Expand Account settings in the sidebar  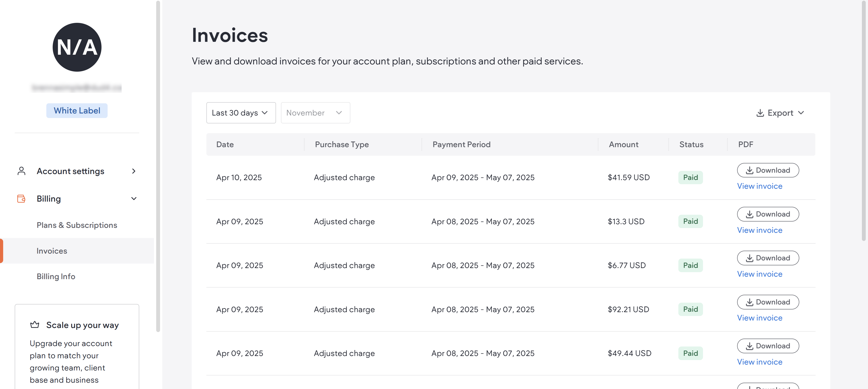[x=133, y=171]
